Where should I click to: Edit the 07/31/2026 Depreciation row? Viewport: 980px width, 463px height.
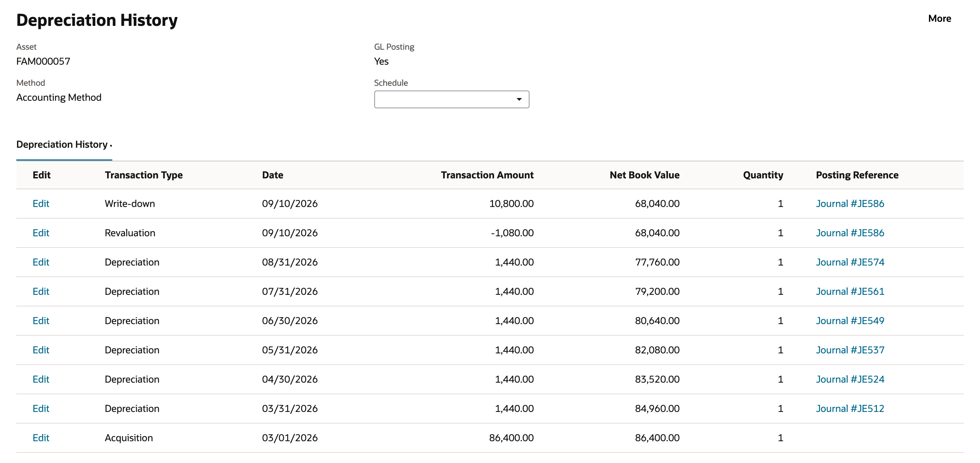41,292
